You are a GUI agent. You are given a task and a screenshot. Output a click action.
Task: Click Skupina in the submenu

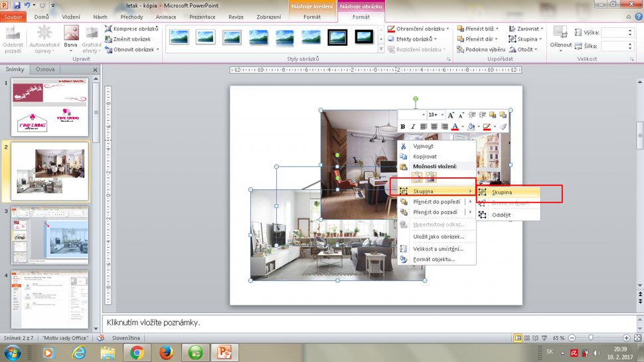tap(509, 192)
